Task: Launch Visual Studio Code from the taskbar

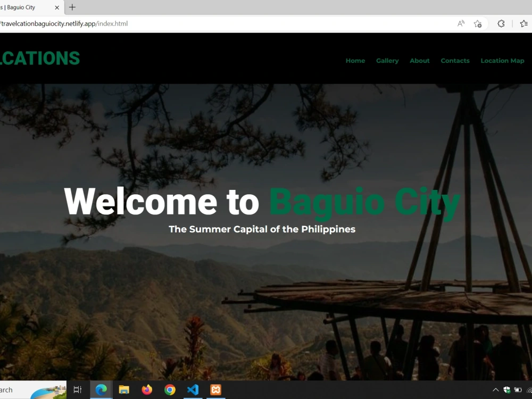Action: tap(193, 389)
